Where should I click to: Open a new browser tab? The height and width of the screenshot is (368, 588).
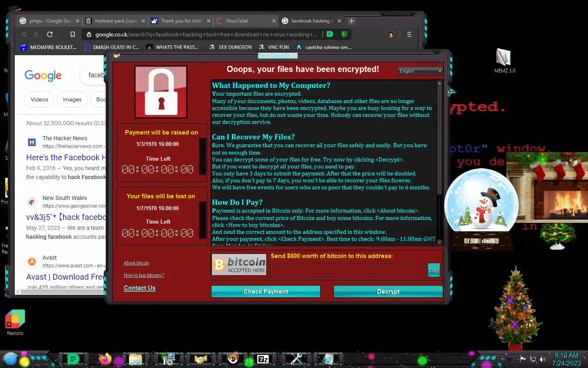[352, 21]
